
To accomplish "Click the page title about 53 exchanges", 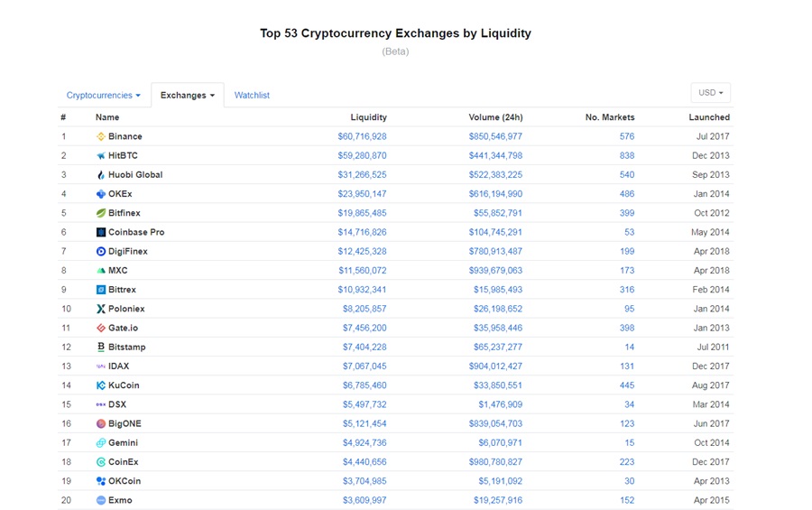I will pos(395,33).
